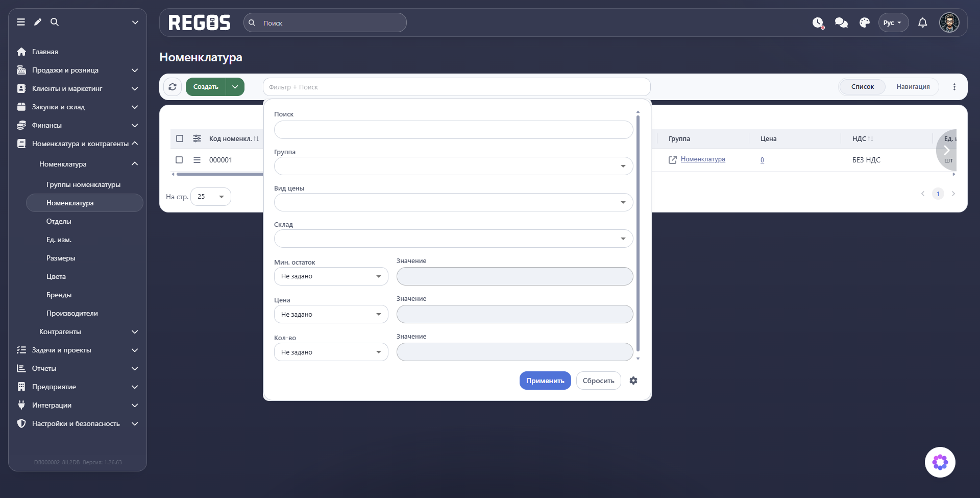980x498 pixels.
Task: Open the Мин. остаток condition dropdown
Action: point(331,276)
